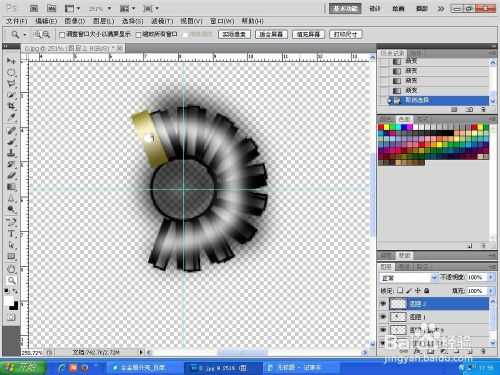Toggle lock image pixels
Viewport: 500px width, 375px height.
tap(409, 291)
